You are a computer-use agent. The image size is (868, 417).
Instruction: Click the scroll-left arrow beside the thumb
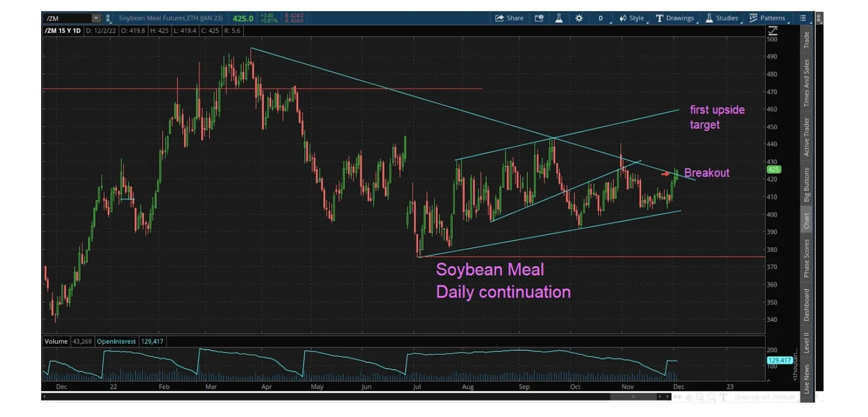click(660, 397)
